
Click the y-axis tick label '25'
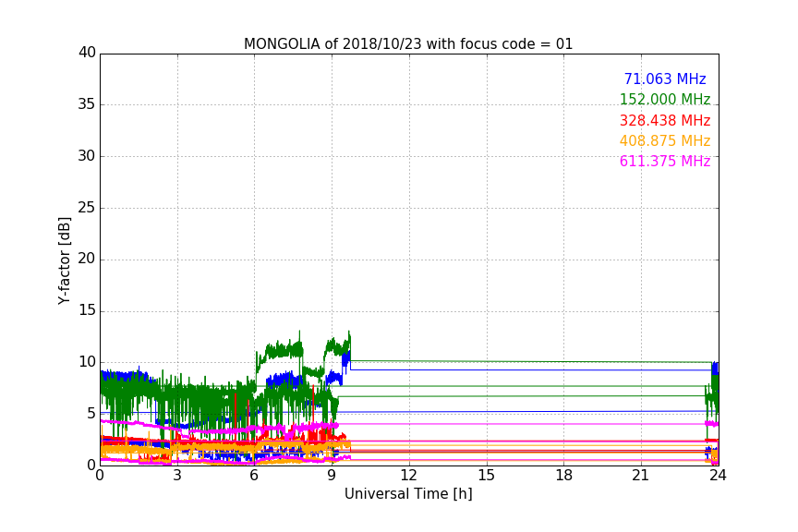(x=87, y=208)
